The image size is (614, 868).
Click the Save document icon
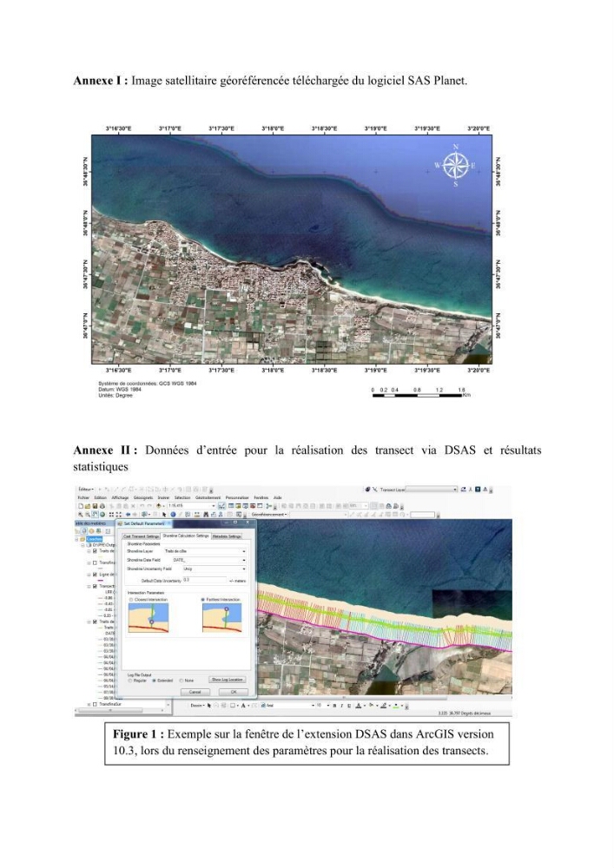pyautogui.click(x=95, y=505)
